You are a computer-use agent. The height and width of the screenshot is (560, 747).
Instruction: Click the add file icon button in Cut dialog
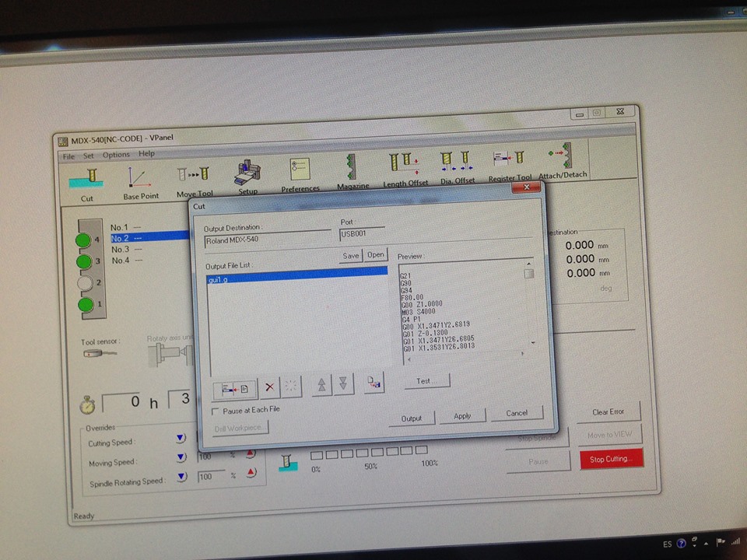point(235,390)
